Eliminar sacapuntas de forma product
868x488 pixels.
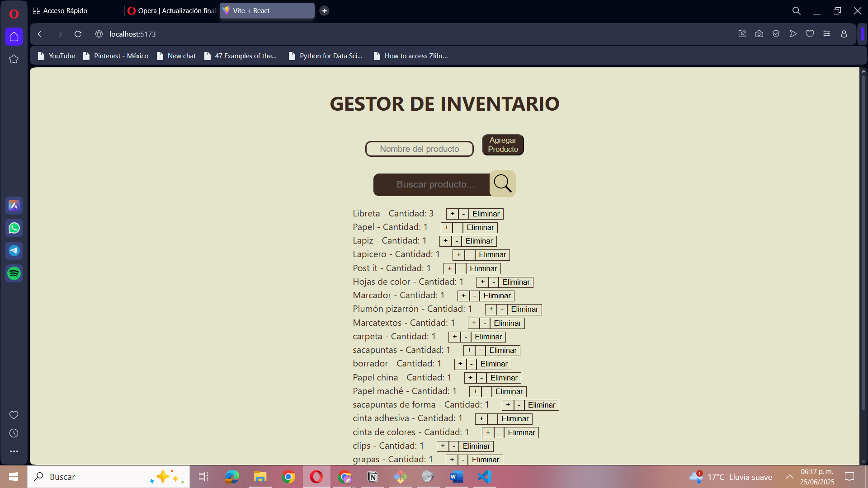coord(542,405)
